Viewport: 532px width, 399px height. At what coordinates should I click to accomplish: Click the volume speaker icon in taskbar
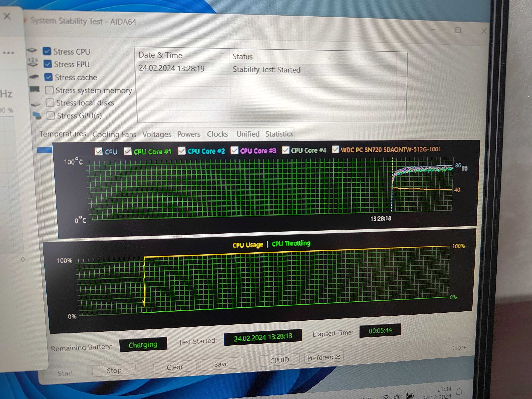[x=397, y=397]
